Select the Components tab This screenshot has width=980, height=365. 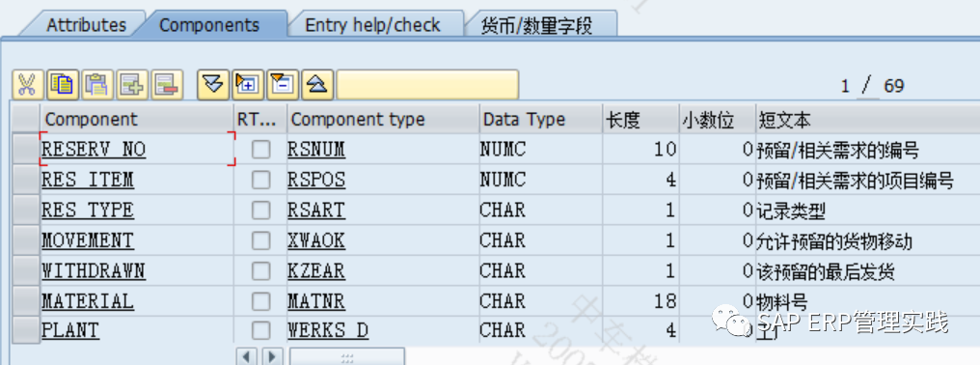(209, 25)
